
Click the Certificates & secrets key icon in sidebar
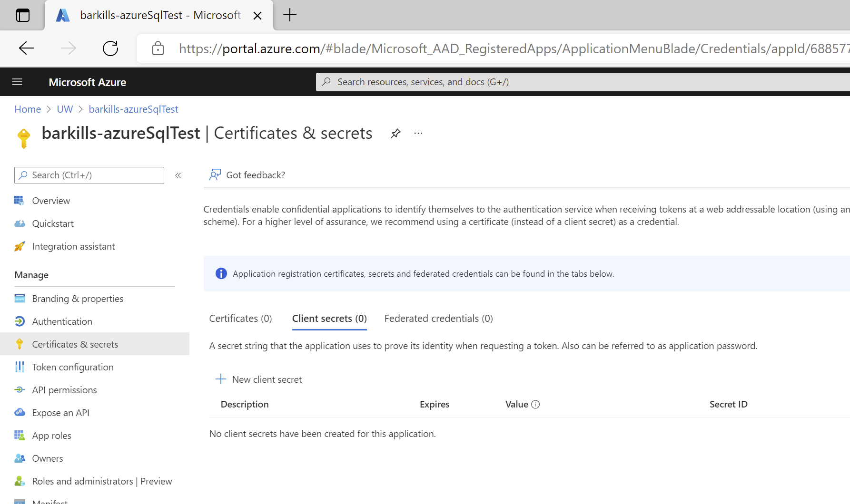click(x=20, y=344)
